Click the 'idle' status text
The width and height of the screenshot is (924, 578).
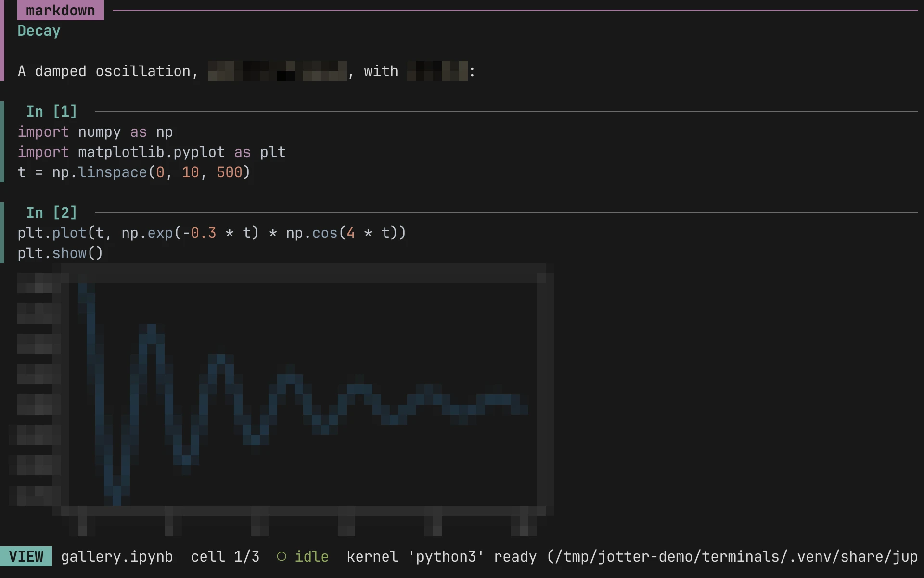(x=312, y=557)
